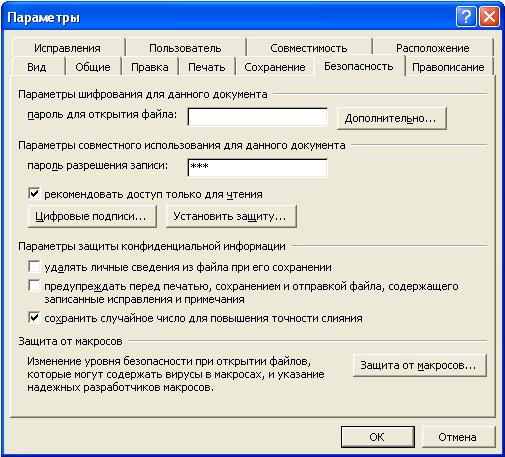Close the Параметры dialog window
This screenshot has width=505, height=457.
click(489, 16)
